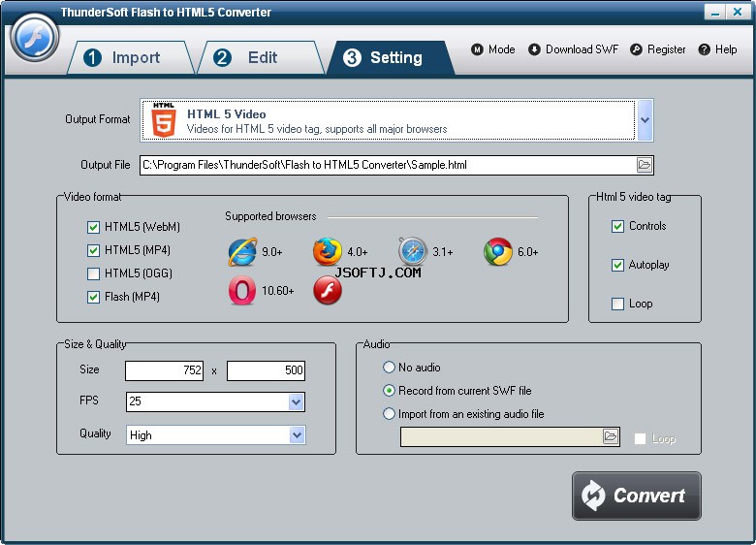The height and width of the screenshot is (545, 756).
Task: Click the audio file browse folder icon
Action: click(x=611, y=437)
